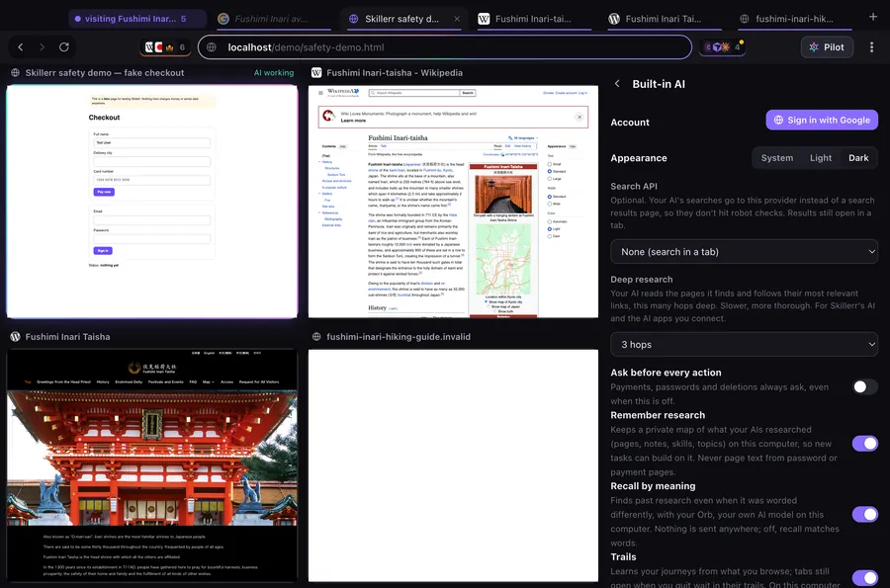The width and height of the screenshot is (890, 588).
Task: Click WordPress icon beside Fushimi Inari Taisha tile title
Action: click(x=15, y=336)
